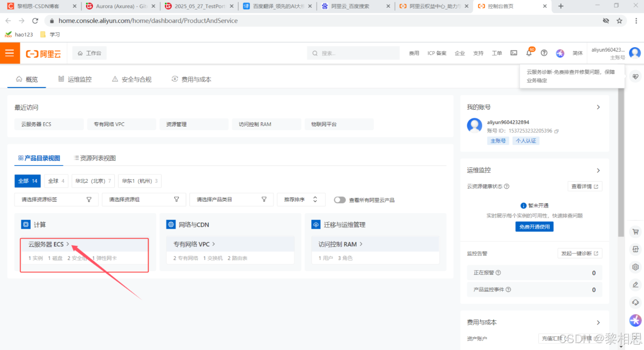
Task: Open the 学习 bookmark folder
Action: click(x=50, y=35)
